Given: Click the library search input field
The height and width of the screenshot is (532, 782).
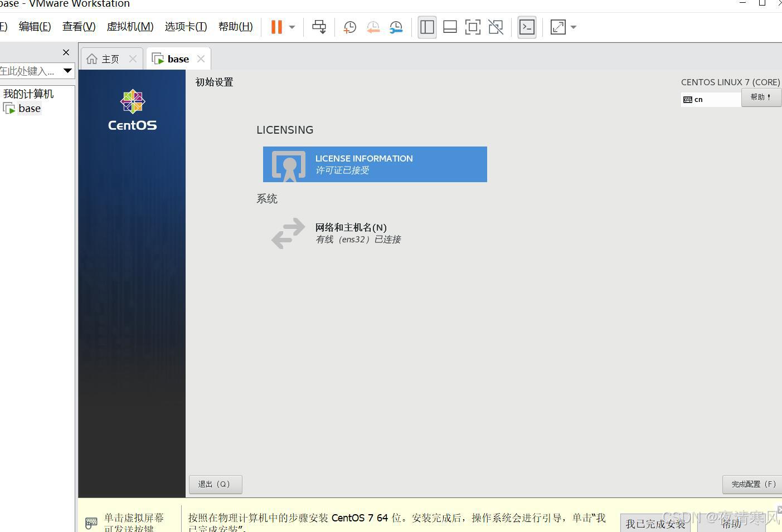Looking at the screenshot, I should [30, 71].
